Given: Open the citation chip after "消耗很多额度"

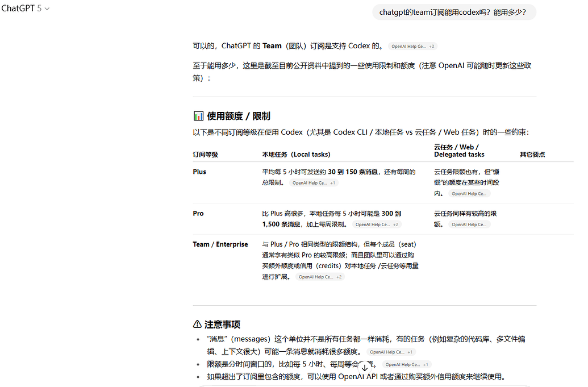Looking at the screenshot, I should pyautogui.click(x=391, y=352).
